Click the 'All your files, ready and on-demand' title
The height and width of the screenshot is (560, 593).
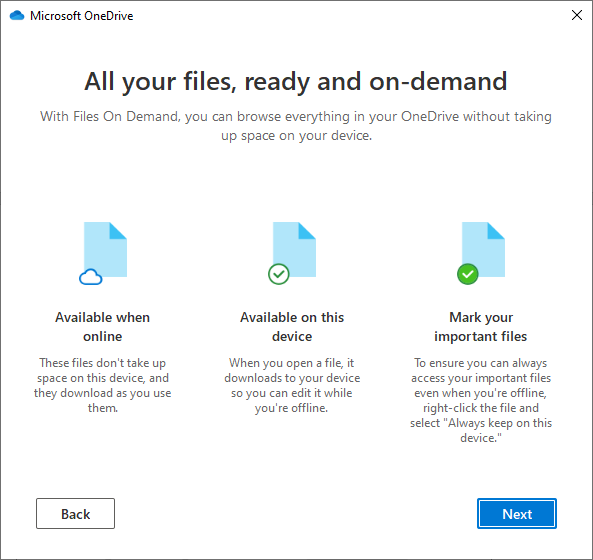[x=295, y=81]
